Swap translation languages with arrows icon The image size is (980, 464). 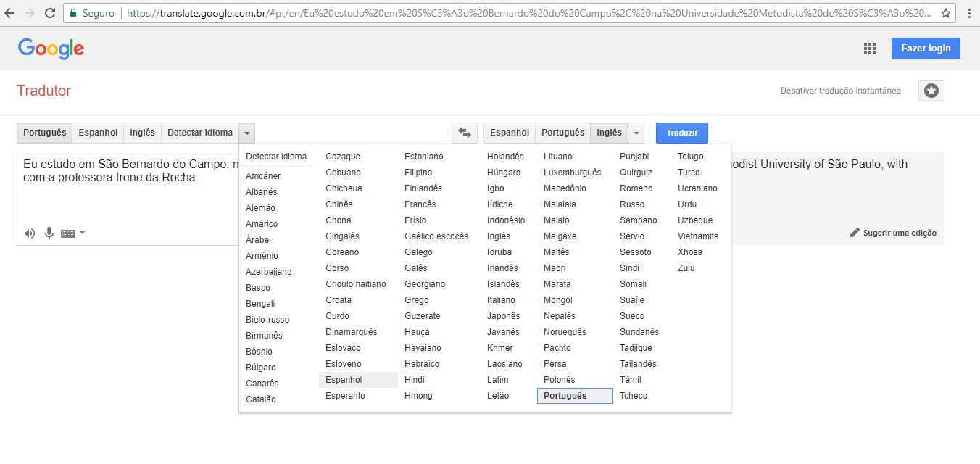(x=465, y=133)
